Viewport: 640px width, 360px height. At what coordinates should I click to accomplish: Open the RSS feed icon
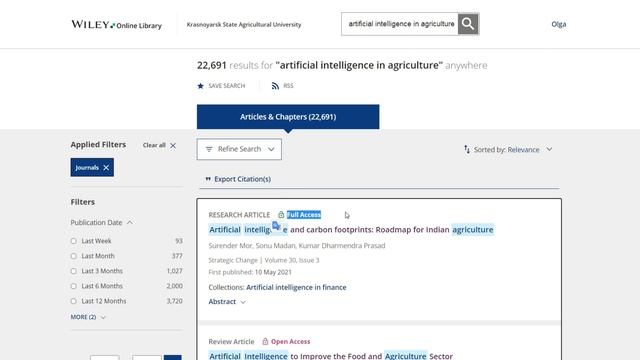276,86
